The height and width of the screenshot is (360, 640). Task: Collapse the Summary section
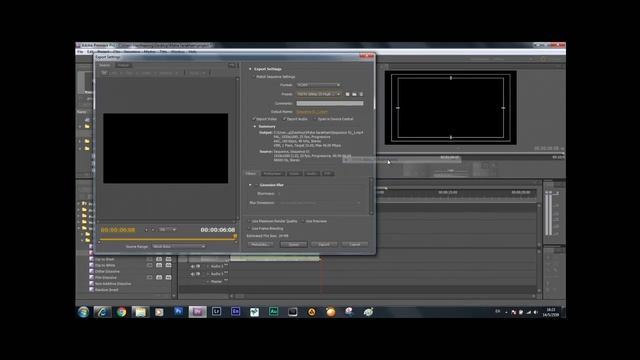(255, 127)
